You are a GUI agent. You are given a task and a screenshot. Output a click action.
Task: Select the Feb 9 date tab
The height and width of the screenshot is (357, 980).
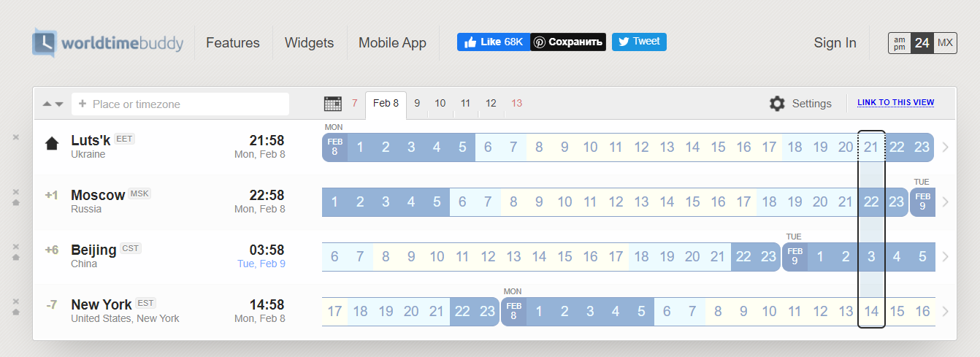point(417,104)
